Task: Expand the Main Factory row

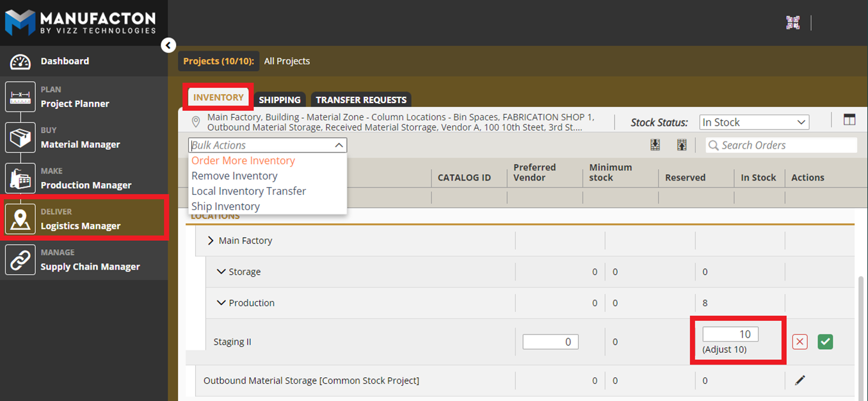Action: tap(211, 241)
